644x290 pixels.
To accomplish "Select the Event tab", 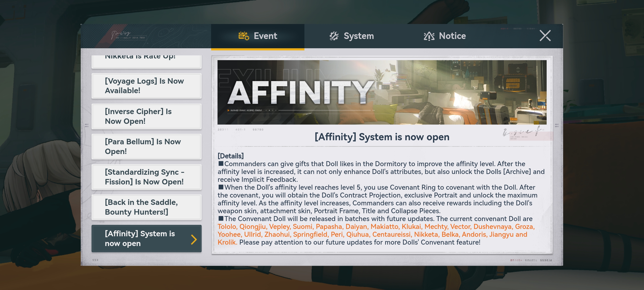I will pyautogui.click(x=257, y=36).
